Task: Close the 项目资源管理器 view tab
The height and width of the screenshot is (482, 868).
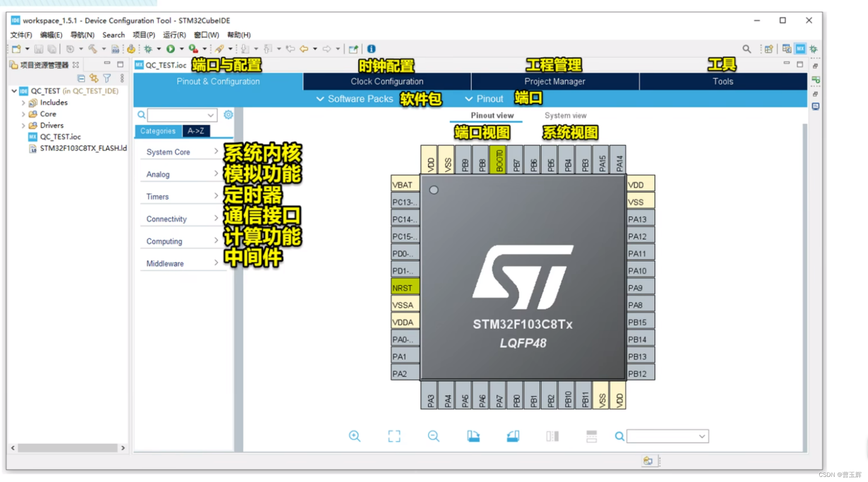Action: [x=76, y=65]
